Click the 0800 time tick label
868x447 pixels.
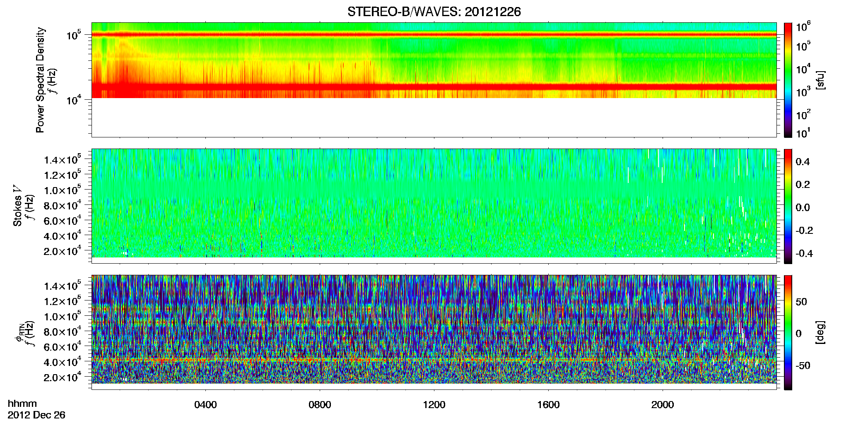pyautogui.click(x=320, y=405)
